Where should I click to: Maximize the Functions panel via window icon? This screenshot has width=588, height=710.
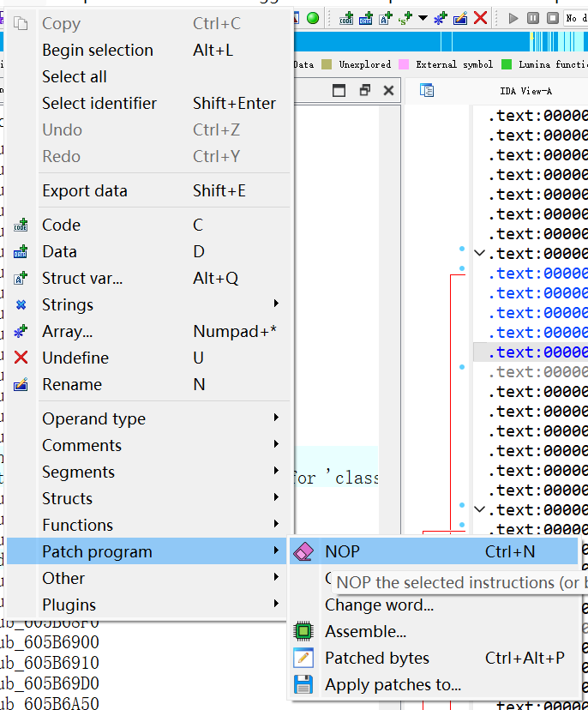pos(339,91)
